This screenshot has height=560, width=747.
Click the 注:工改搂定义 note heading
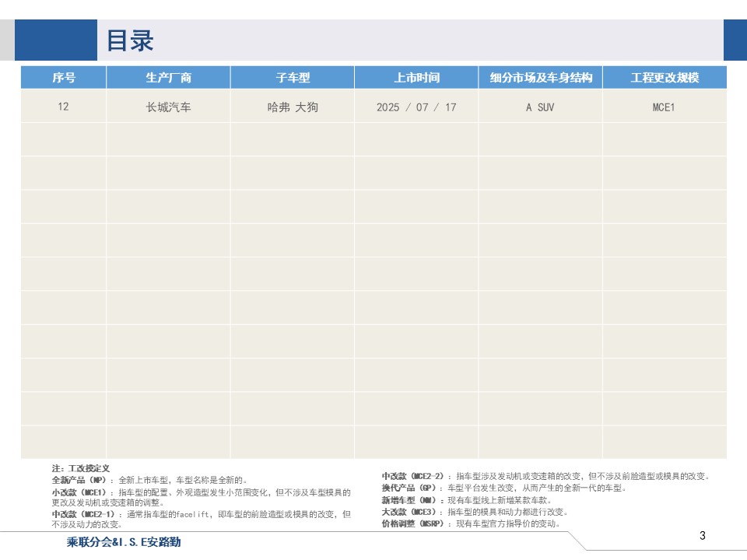80,468
